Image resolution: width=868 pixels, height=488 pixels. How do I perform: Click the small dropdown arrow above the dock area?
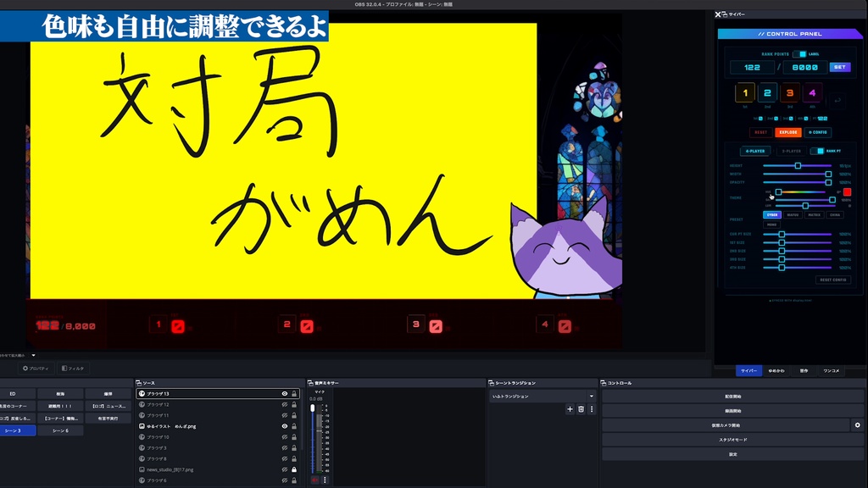(x=32, y=355)
